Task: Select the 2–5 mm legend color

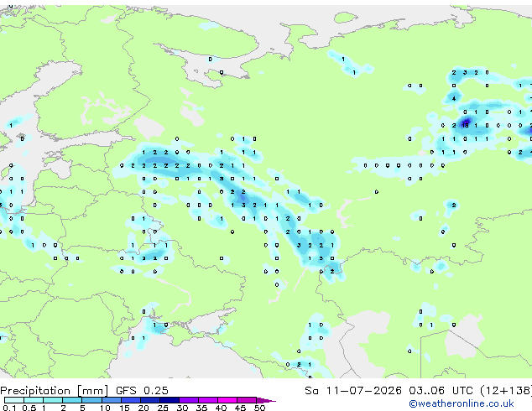Action: point(72,400)
